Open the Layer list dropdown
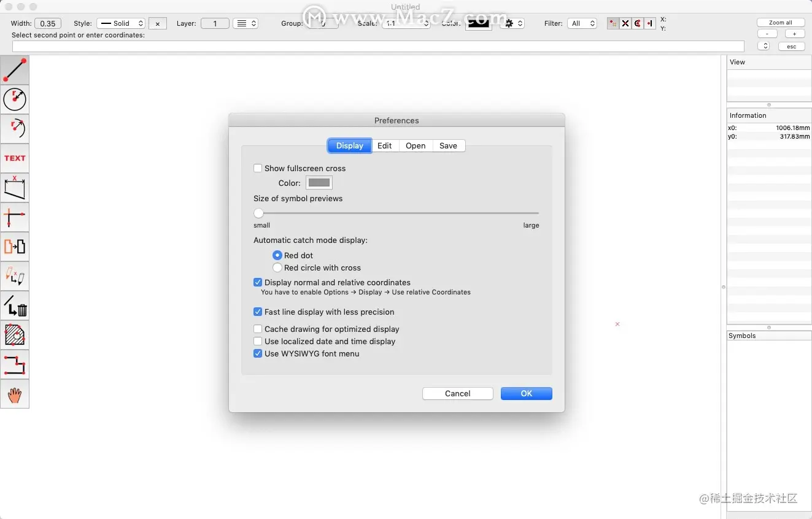The height and width of the screenshot is (519, 812). point(246,23)
